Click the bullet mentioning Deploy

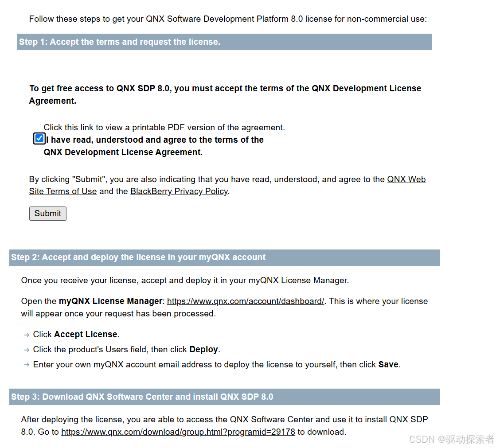coord(126,350)
